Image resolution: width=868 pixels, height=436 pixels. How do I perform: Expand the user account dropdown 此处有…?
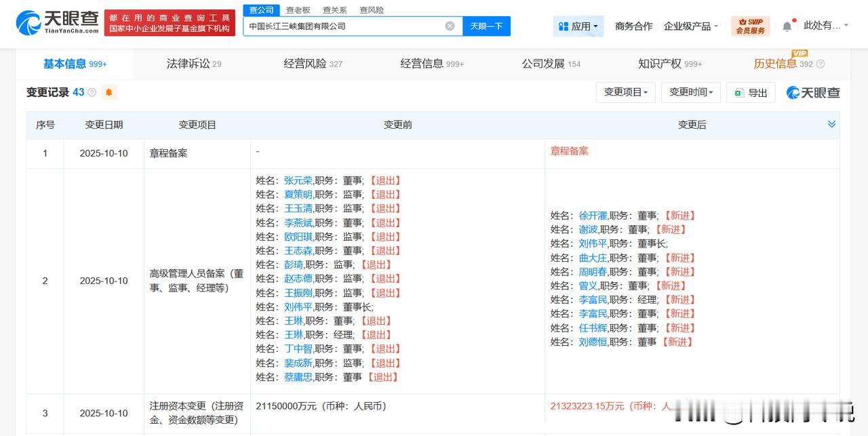pos(826,26)
